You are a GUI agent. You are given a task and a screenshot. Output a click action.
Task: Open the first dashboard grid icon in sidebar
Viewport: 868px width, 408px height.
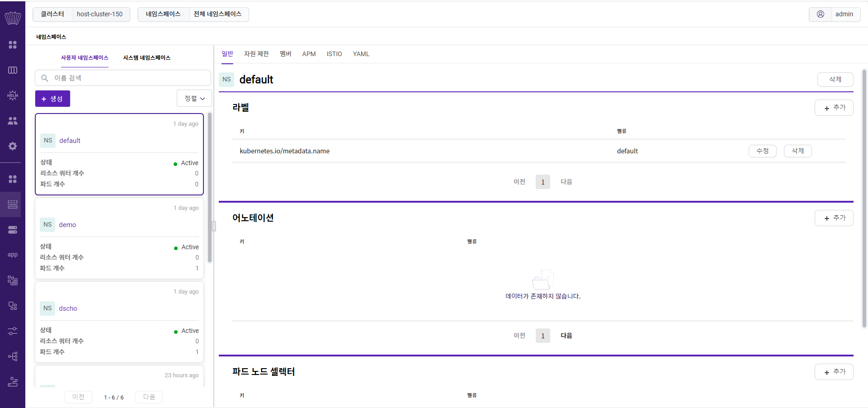[x=13, y=45]
